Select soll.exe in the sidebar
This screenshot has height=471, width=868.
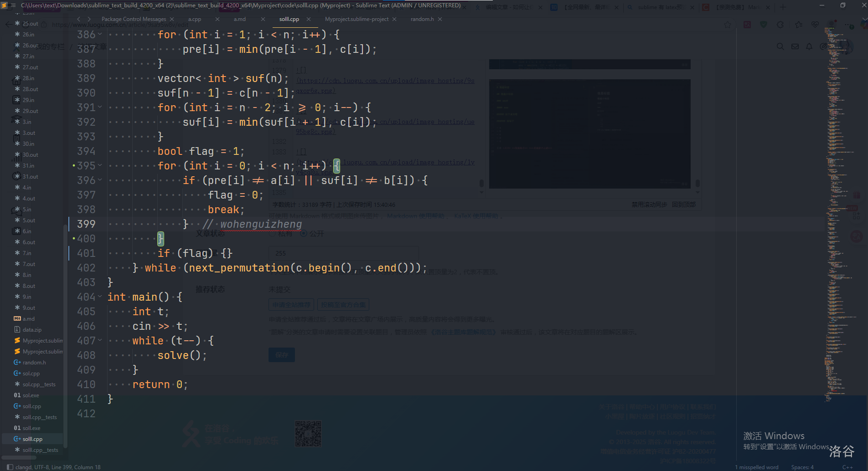click(x=31, y=428)
